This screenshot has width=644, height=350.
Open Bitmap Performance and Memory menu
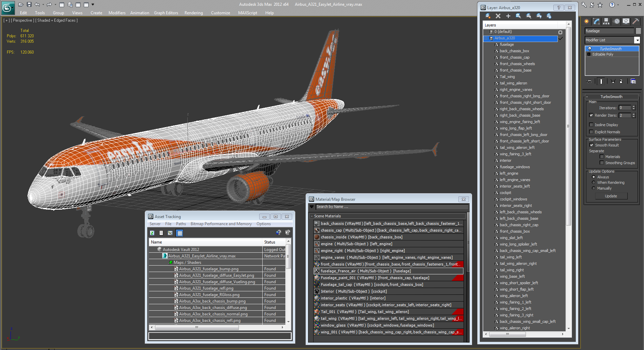pos(221,224)
